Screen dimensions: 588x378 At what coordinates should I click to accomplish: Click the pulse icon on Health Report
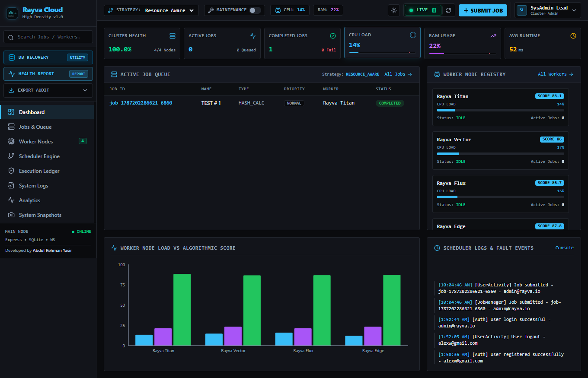point(12,74)
